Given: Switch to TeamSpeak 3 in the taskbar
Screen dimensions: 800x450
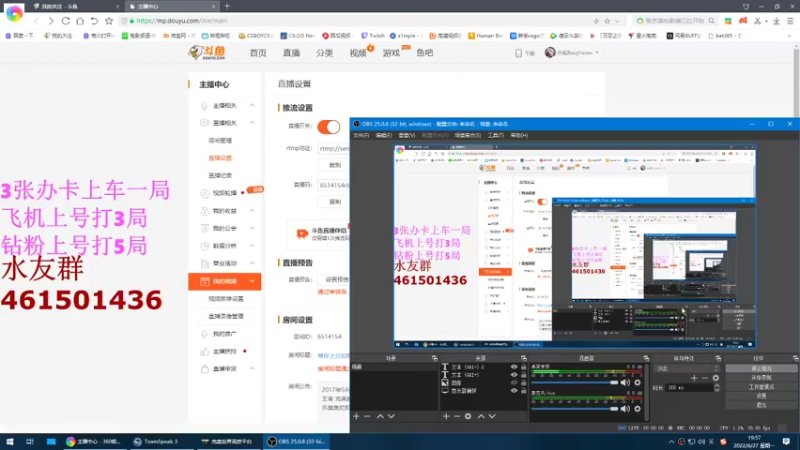Looking at the screenshot, I should pos(156,441).
